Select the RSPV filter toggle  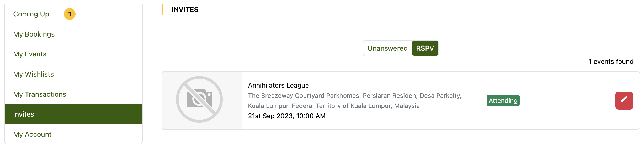[425, 48]
